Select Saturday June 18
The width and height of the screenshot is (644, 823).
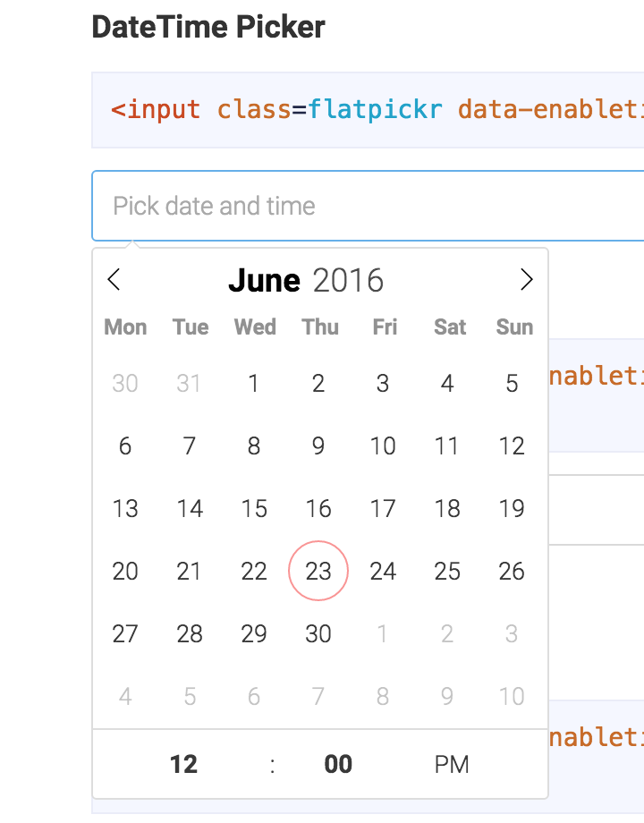pos(447,509)
